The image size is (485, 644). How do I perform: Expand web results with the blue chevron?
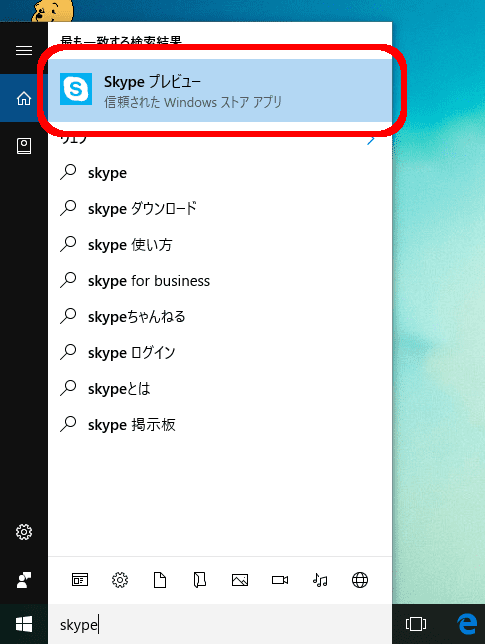click(x=370, y=140)
